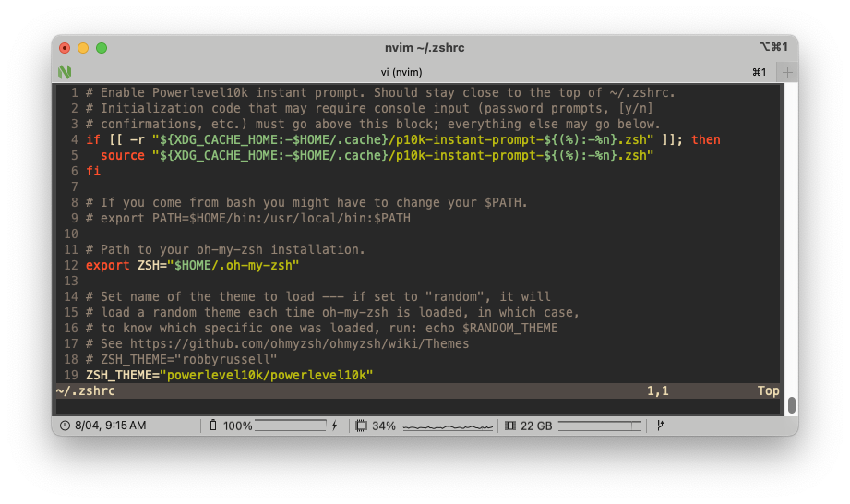Image resolution: width=850 pixels, height=504 pixels.
Task: Click the charging bolt icon
Action: point(335,426)
